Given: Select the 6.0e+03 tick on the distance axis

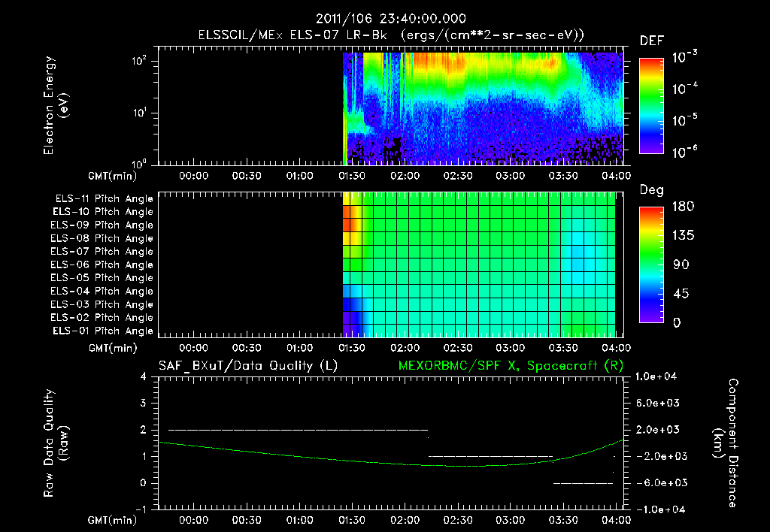Looking at the screenshot, I should tap(657, 403).
